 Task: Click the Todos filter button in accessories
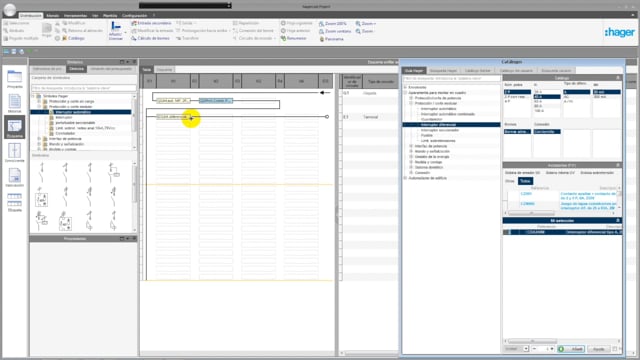point(525,181)
